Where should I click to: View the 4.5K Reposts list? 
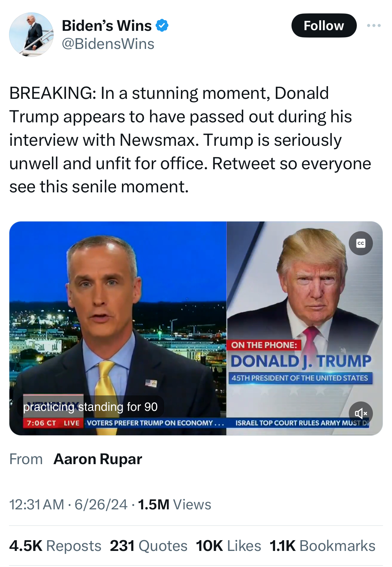pos(55,546)
